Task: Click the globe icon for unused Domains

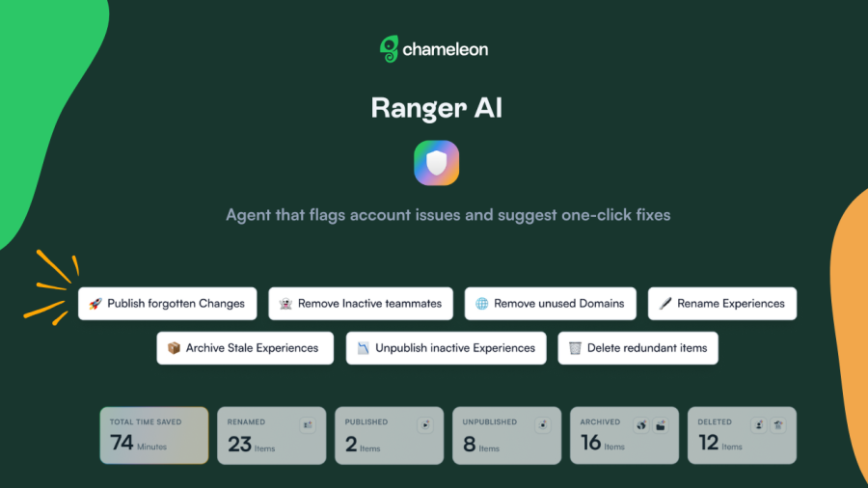Action: point(482,304)
